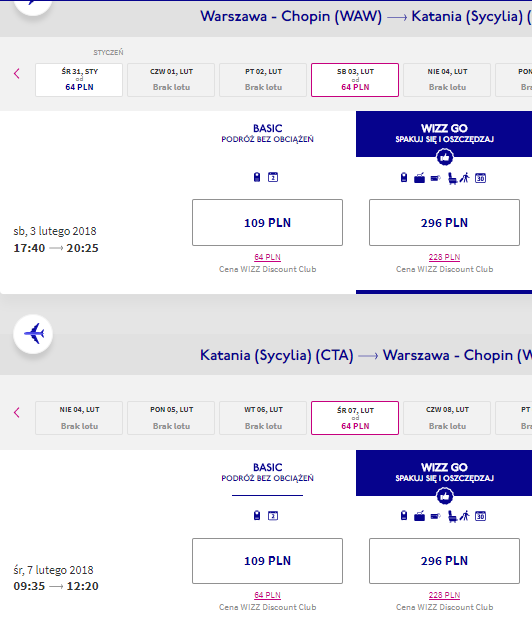Click return WIZZ GO suitcase icon
This screenshot has height=619, width=532.
(x=420, y=516)
